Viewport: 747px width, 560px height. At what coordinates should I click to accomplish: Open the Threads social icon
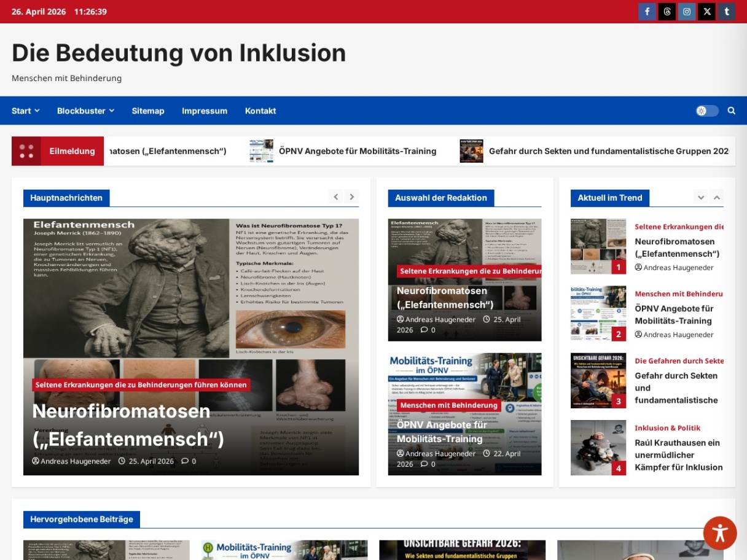667,11
